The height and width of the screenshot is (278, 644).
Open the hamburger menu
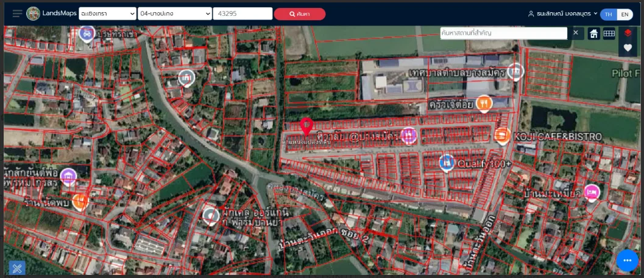(x=17, y=13)
